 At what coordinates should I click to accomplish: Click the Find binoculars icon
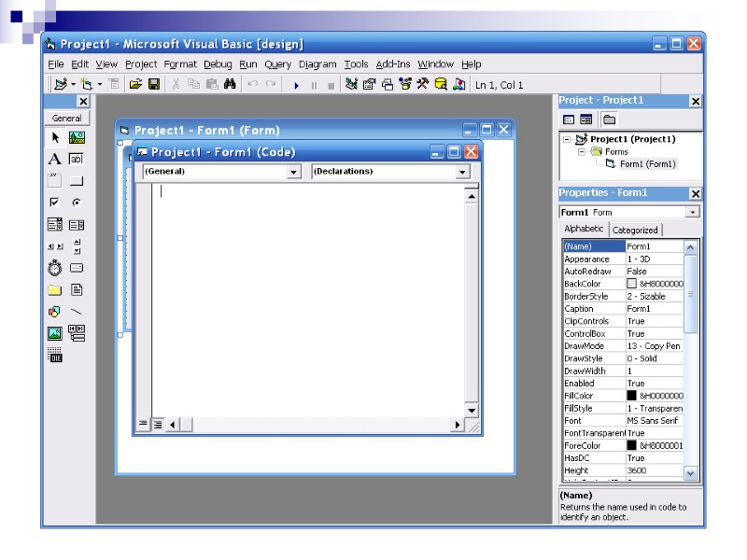230,84
